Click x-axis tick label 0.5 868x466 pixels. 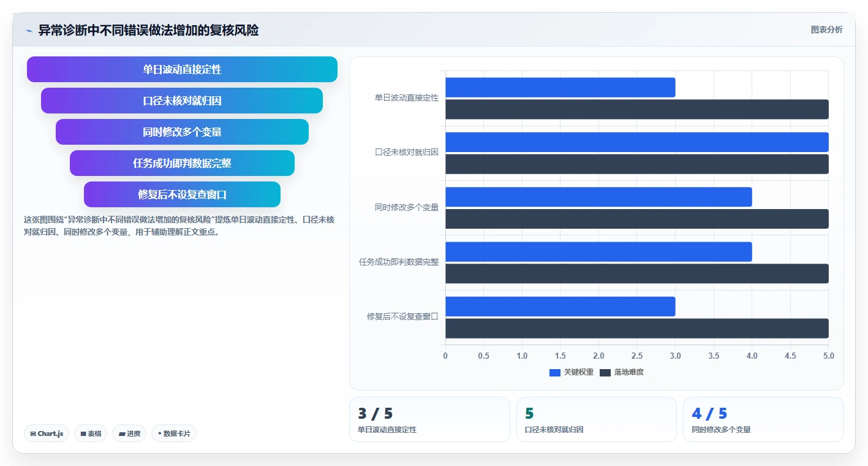point(483,356)
